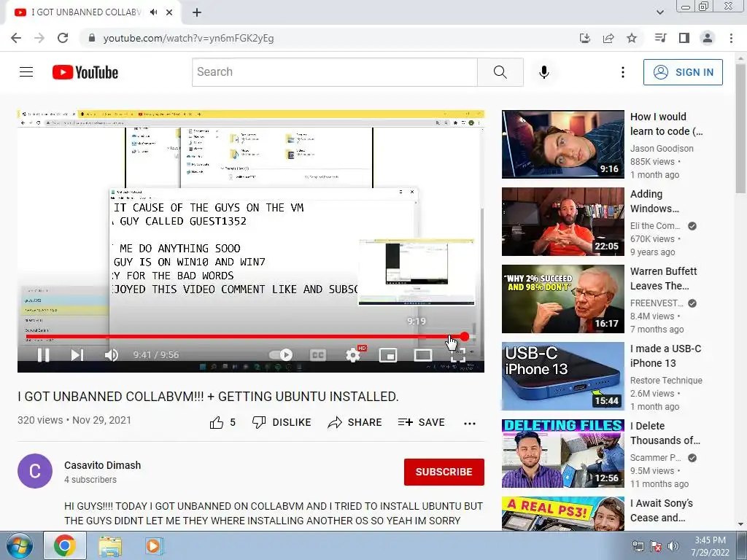Image resolution: width=747 pixels, height=560 pixels.
Task: Focus the YouTube Search field
Action: pos(334,72)
